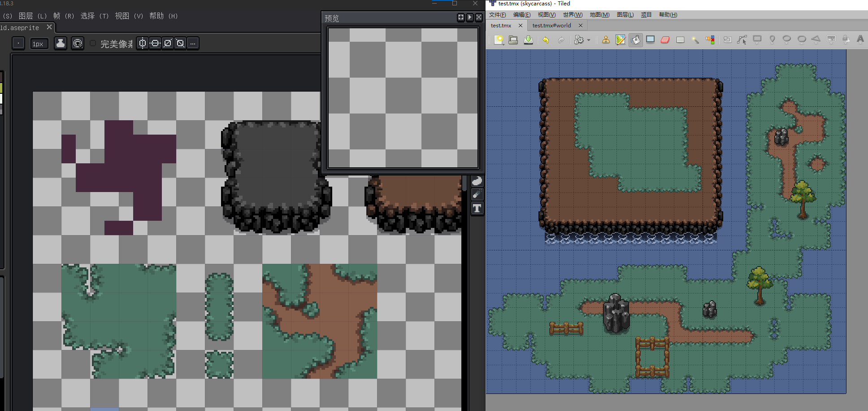Select the Insert Text tool in Tiled
The height and width of the screenshot is (411, 868).
(860, 40)
